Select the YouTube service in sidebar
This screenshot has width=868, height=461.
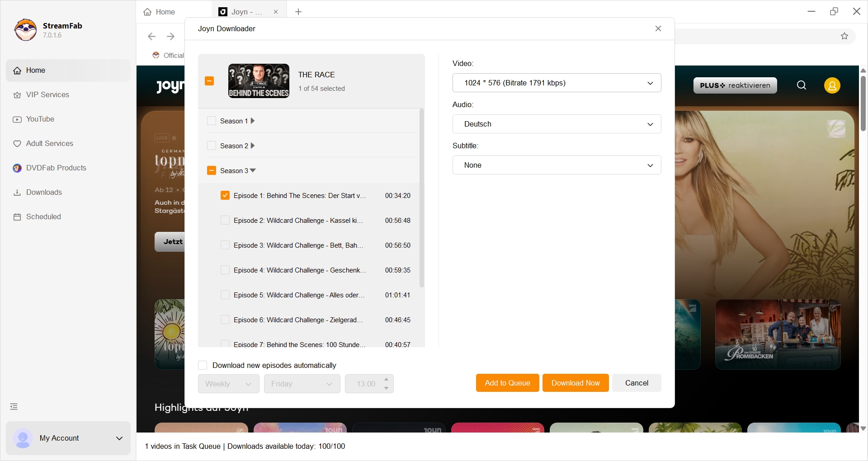pyautogui.click(x=40, y=119)
